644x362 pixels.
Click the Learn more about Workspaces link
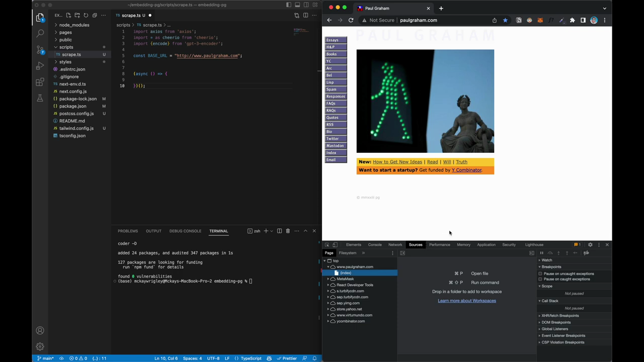point(467,301)
